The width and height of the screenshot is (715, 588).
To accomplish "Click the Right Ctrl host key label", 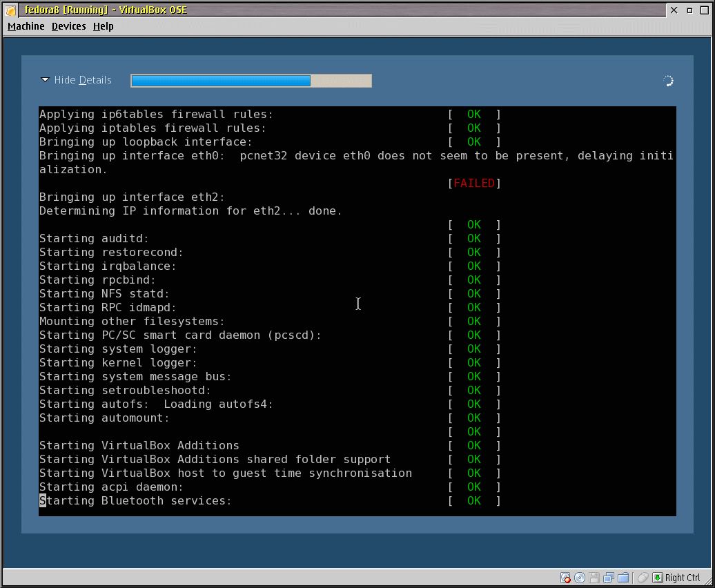I will tap(682, 578).
